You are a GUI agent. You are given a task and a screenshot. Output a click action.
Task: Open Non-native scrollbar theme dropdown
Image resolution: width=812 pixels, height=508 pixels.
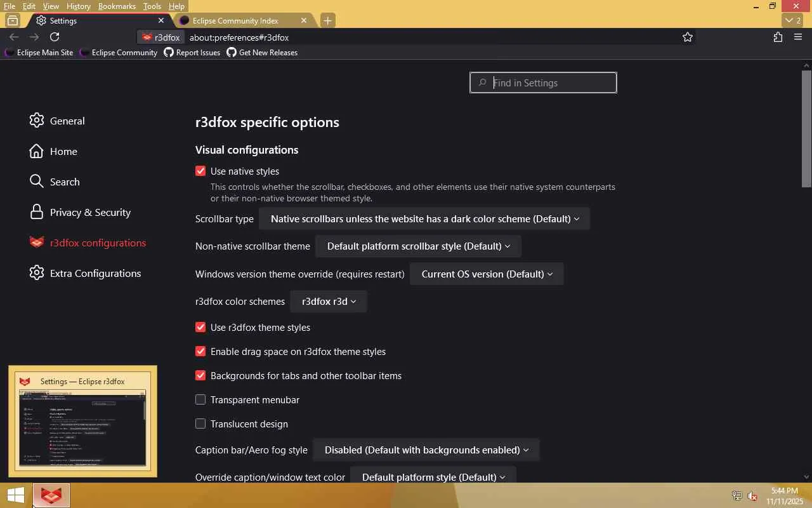click(x=419, y=246)
